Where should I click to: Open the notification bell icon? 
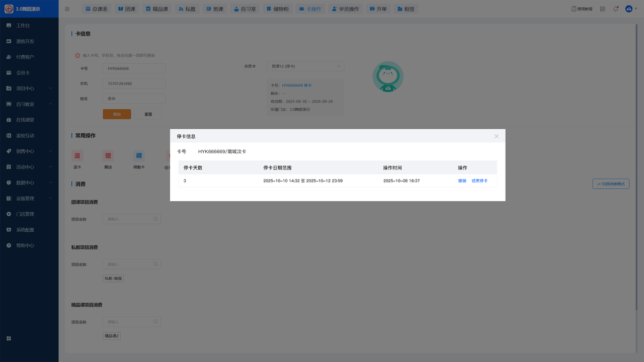[x=616, y=9]
